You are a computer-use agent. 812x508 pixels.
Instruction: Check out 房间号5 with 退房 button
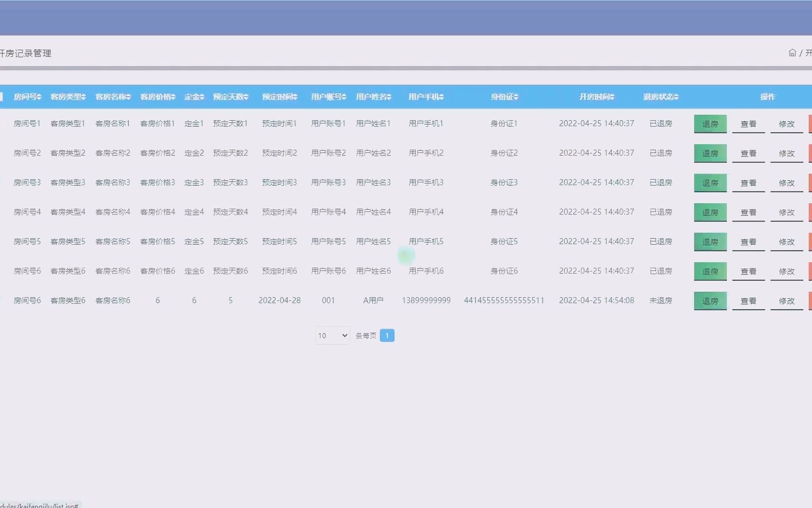[x=710, y=242]
